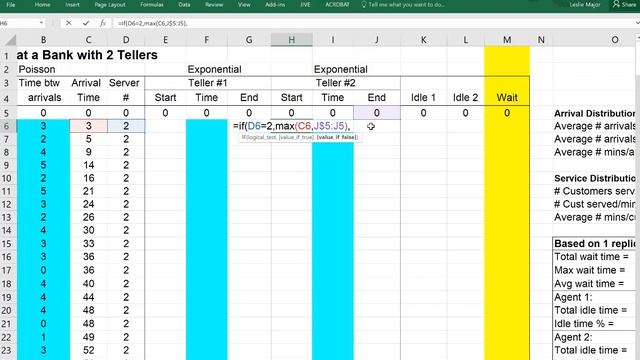Open the Add-ins tab
640x360 pixels.
point(275,4)
